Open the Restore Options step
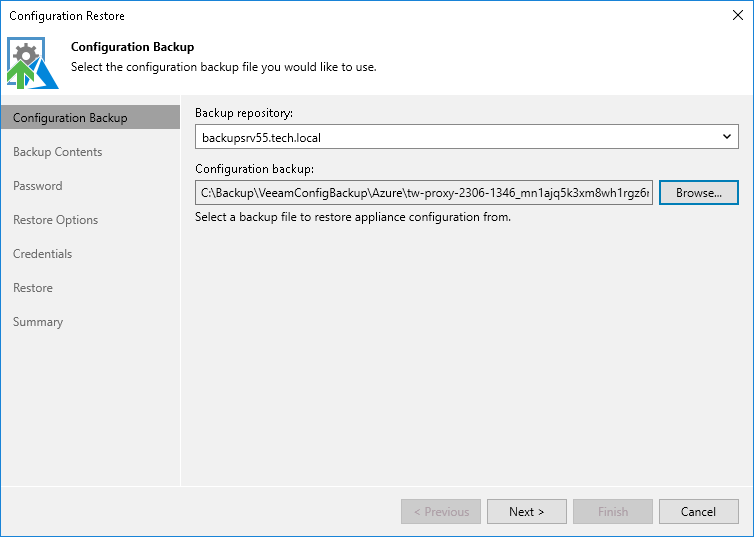Viewport: 754px width, 537px height. coord(55,220)
